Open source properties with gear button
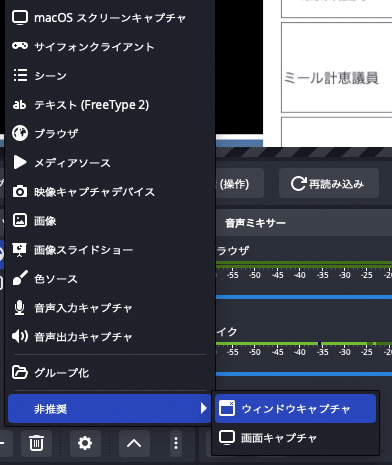392x465 pixels. coord(85,443)
